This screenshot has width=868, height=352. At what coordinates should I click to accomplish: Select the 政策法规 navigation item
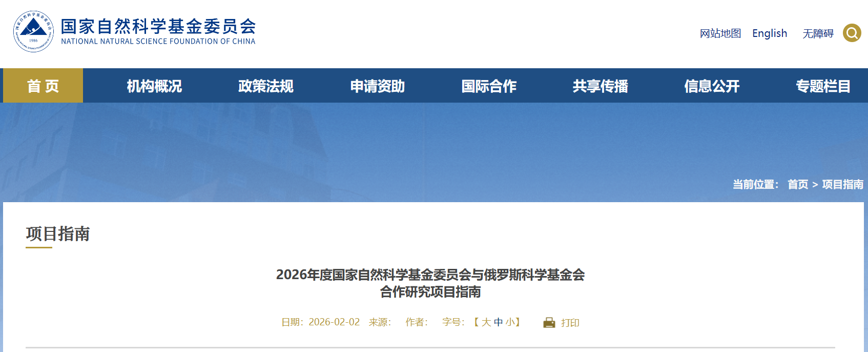tap(266, 86)
